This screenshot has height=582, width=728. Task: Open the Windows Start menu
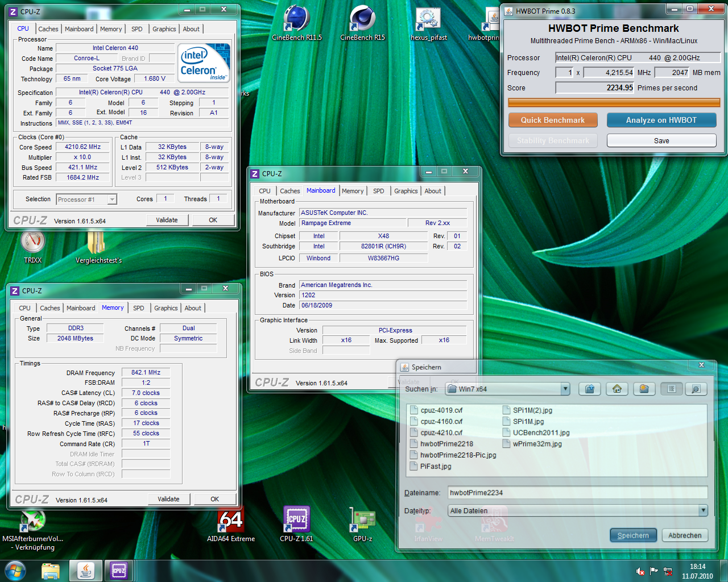(15, 571)
